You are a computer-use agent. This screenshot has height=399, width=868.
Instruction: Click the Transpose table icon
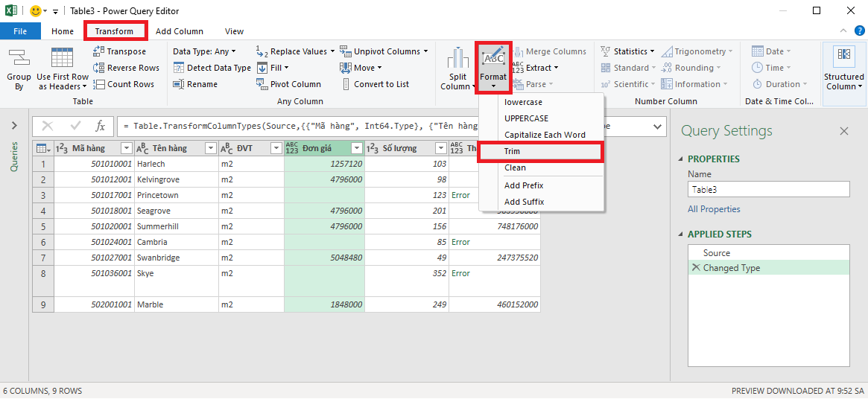(99, 51)
